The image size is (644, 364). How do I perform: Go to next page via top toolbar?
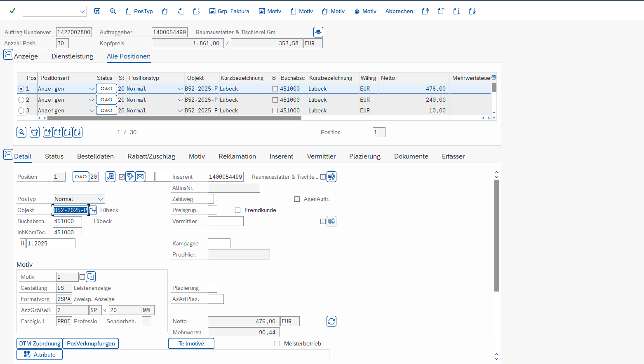click(x=457, y=11)
